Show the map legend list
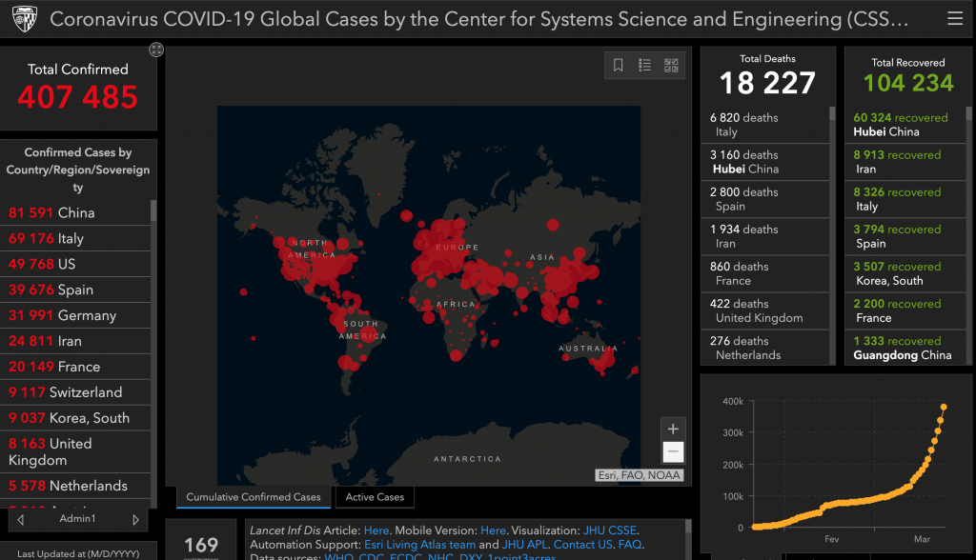976x560 pixels. 645,65
